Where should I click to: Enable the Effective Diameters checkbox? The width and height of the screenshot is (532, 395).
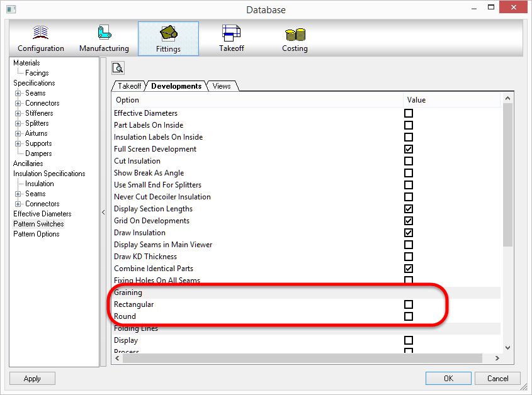coord(409,113)
